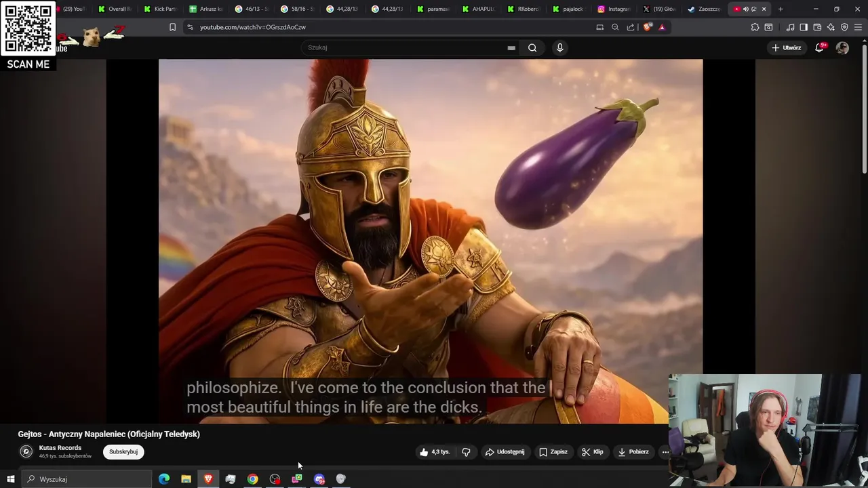Click the Brave Rewards triangle icon

tap(662, 27)
